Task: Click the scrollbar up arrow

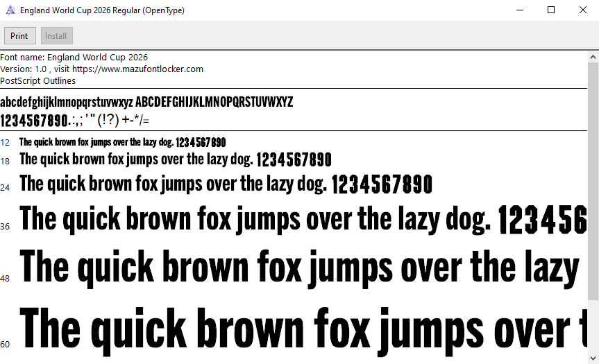Action: (593, 56)
